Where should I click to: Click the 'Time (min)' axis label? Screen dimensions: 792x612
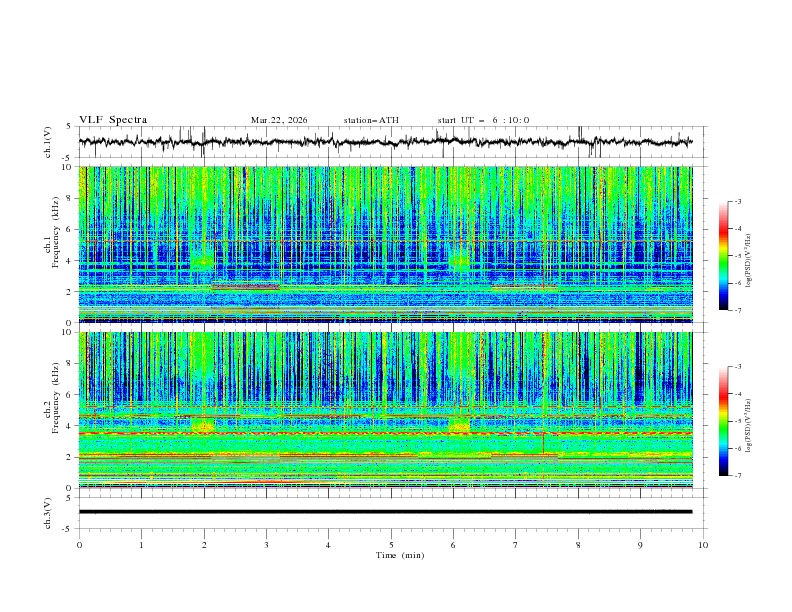400,555
